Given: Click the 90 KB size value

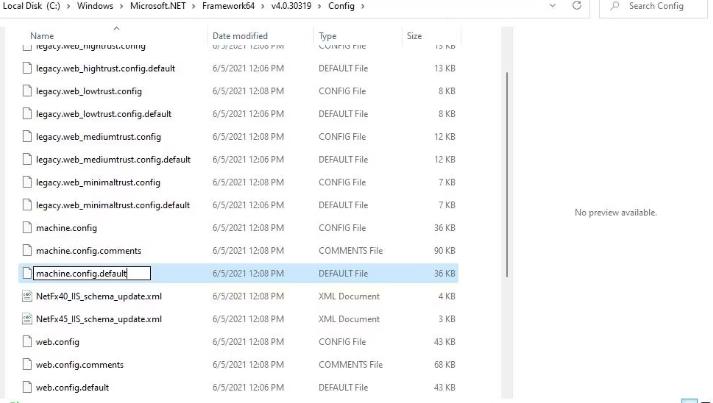Looking at the screenshot, I should point(444,250).
